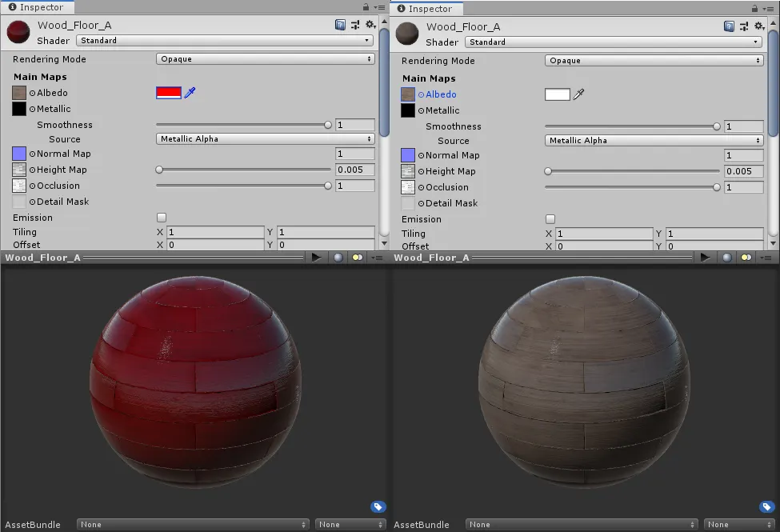Enable the Emission checkbox in the right panel
780x532 pixels.
tap(550, 219)
